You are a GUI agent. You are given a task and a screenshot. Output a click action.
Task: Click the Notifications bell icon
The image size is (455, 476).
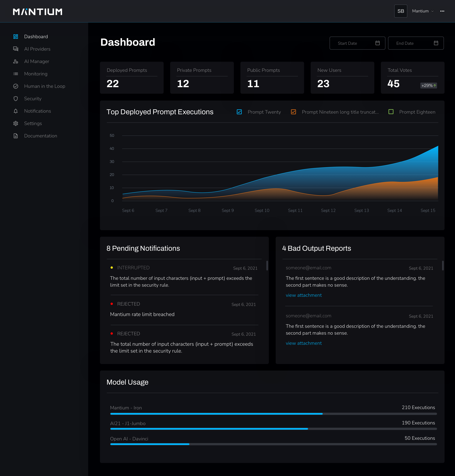tap(16, 111)
